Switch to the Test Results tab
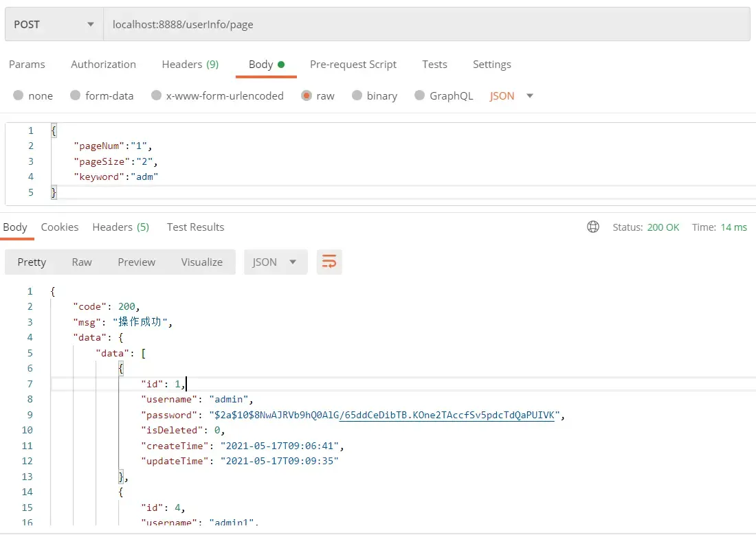 [x=195, y=227]
